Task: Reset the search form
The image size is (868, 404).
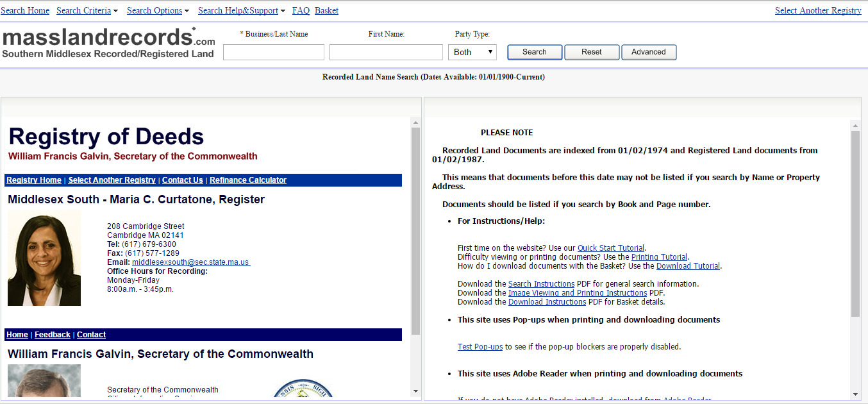Action: 591,52
